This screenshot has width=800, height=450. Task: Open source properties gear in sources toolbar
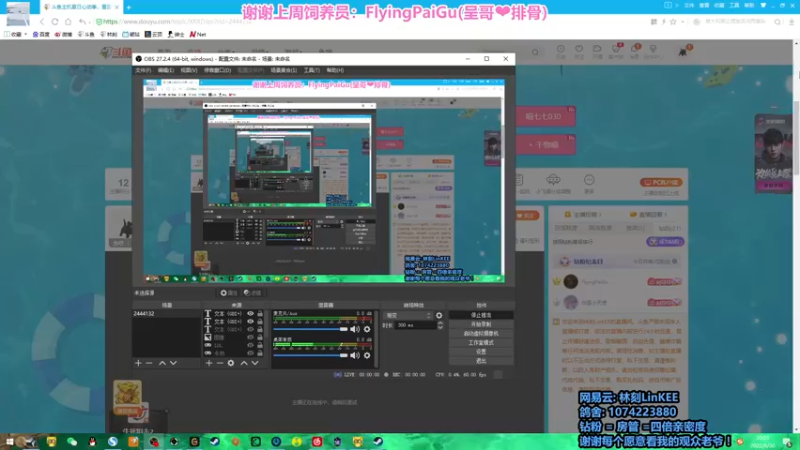click(x=231, y=363)
